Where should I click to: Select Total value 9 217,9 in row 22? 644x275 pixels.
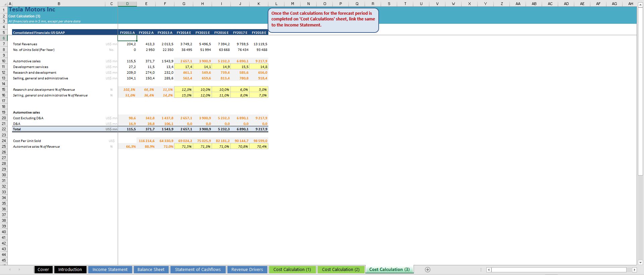click(259, 129)
